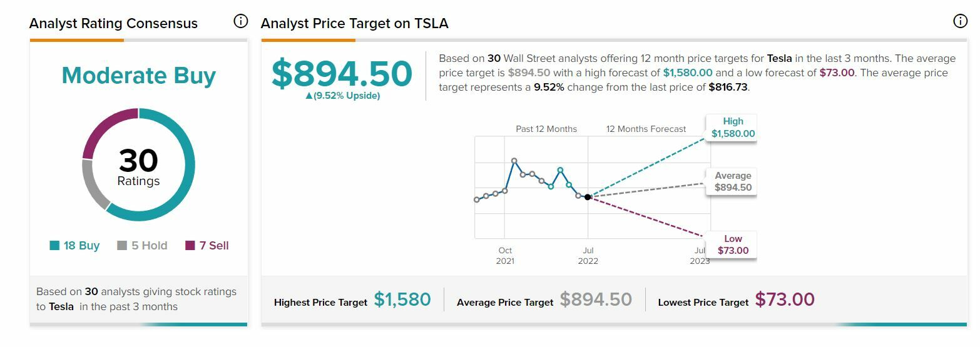Click the teal Buy legend square

[55, 246]
